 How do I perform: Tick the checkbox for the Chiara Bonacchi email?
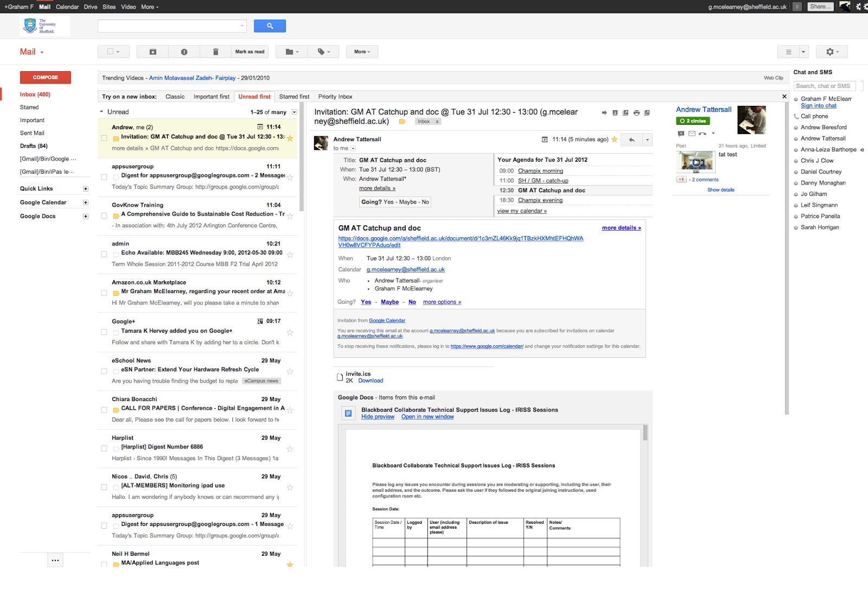tap(104, 410)
